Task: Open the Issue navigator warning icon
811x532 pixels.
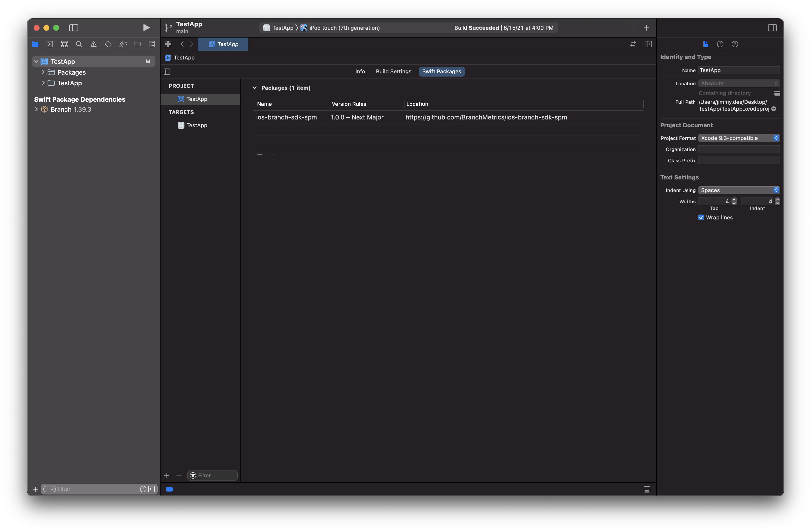Action: pyautogui.click(x=94, y=44)
